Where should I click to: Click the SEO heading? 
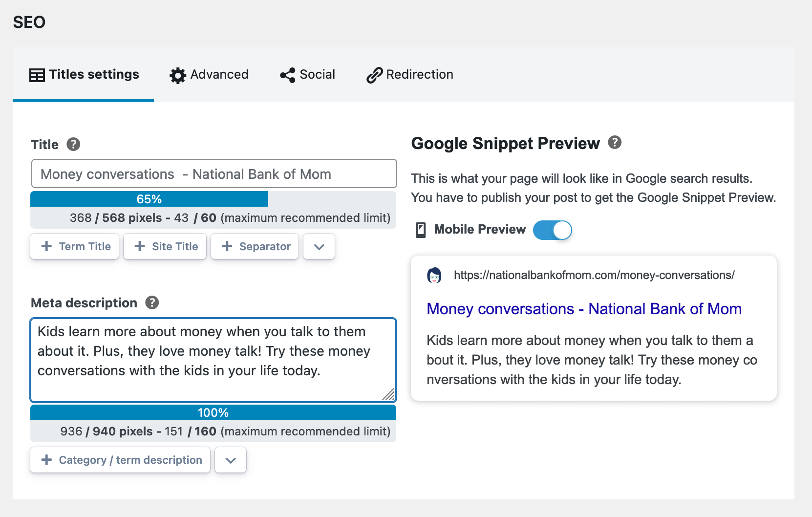tap(29, 22)
